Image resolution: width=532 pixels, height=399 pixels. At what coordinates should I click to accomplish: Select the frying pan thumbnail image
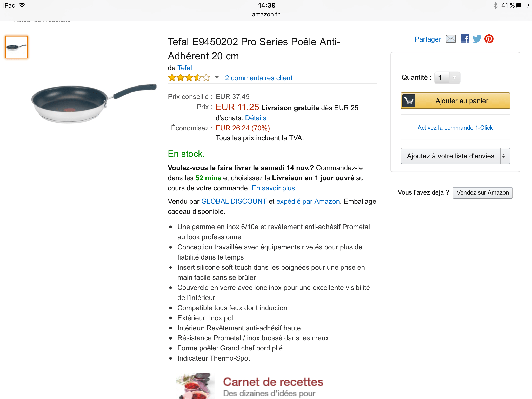16,47
